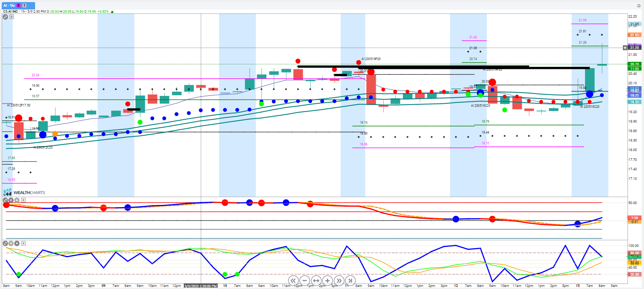This screenshot has height=289, width=644.
Task: Click the magenta 20.24 pivot level label
Action: 35,75
